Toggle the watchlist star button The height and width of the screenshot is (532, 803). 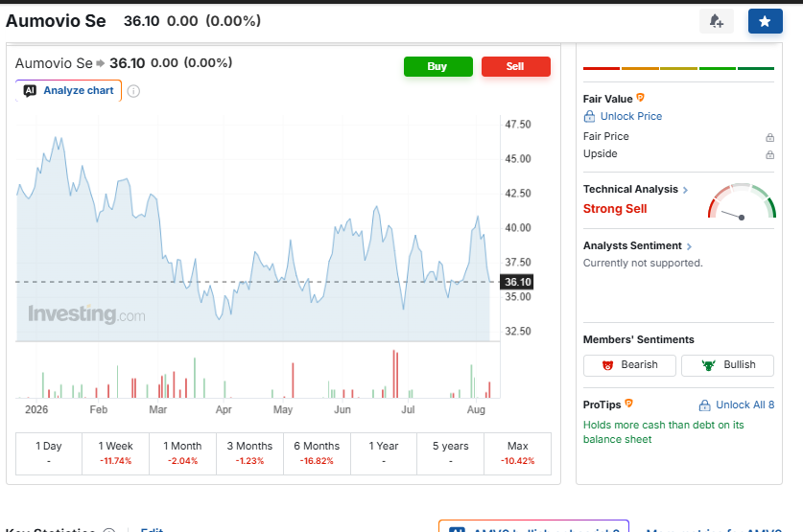[x=765, y=21]
